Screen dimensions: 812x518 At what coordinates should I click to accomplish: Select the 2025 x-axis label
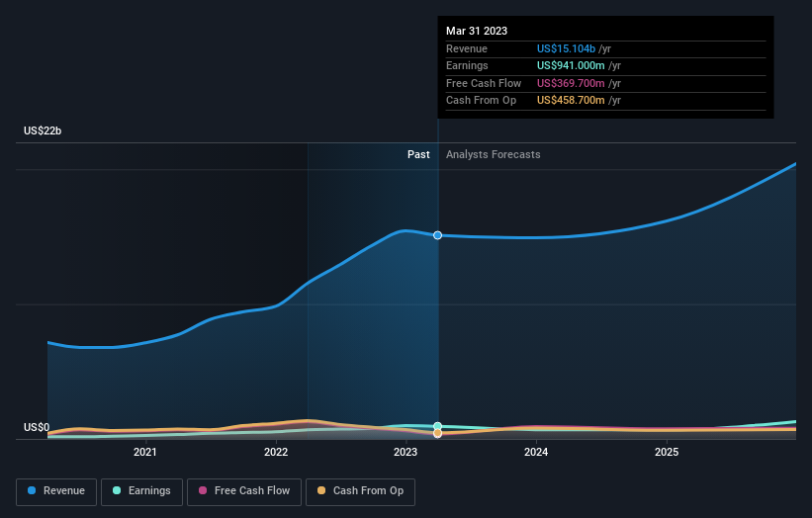click(x=667, y=452)
